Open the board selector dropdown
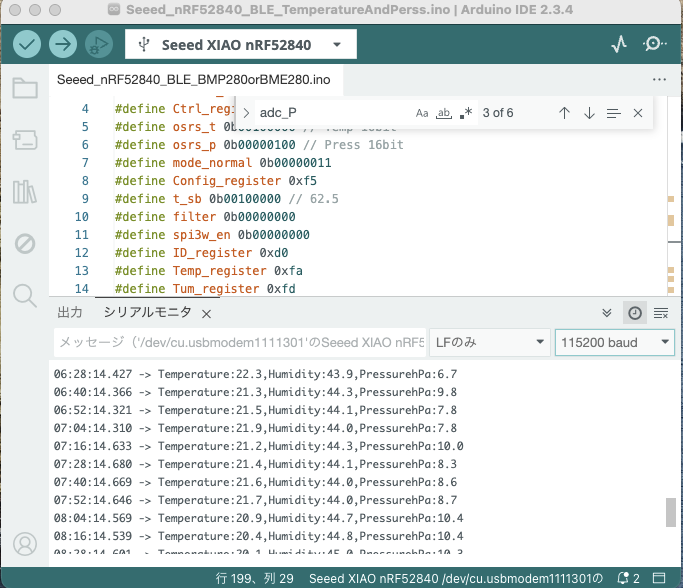This screenshot has height=588, width=683. (240, 44)
